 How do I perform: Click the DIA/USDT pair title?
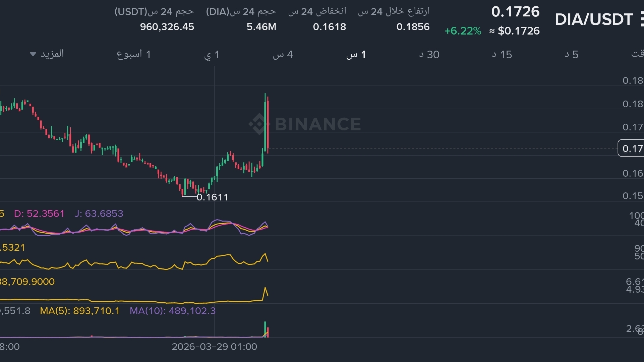594,19
